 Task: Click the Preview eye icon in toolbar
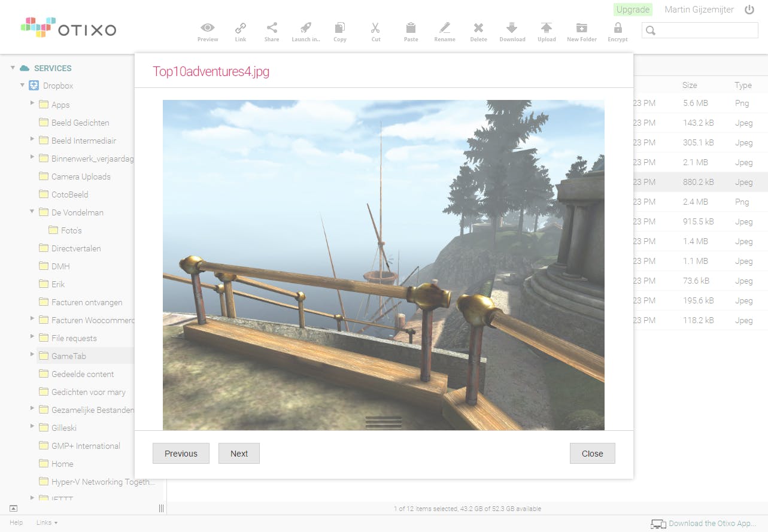pos(208,28)
